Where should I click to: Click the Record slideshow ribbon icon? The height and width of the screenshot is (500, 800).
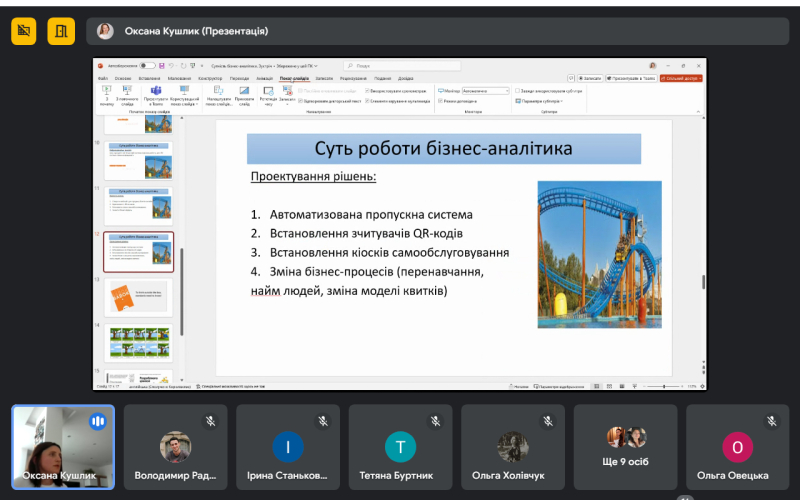pyautogui.click(x=287, y=96)
